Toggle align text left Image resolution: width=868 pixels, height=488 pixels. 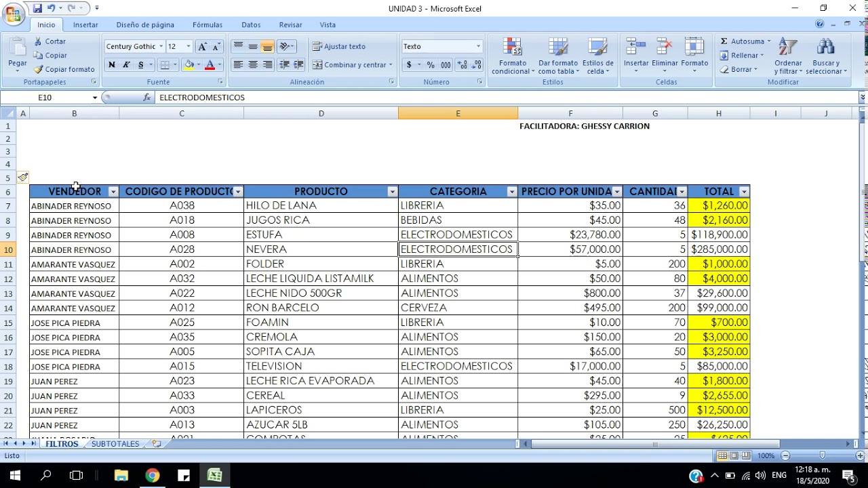tap(238, 64)
